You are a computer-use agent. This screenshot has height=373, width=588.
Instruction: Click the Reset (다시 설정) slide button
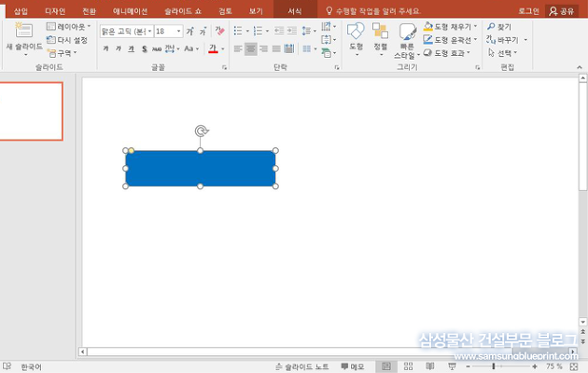click(67, 40)
